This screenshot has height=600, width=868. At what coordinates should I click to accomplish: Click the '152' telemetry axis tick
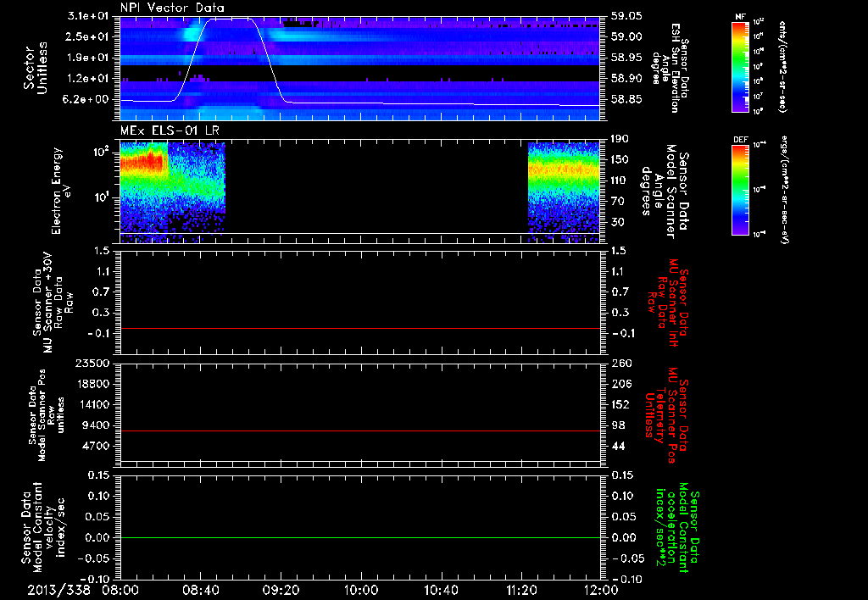(620, 404)
